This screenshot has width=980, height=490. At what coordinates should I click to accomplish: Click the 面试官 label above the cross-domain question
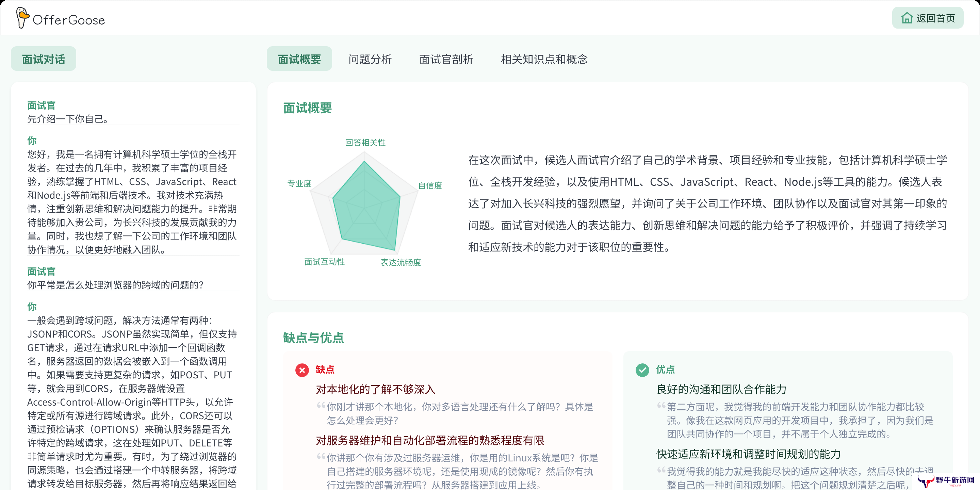(41, 272)
